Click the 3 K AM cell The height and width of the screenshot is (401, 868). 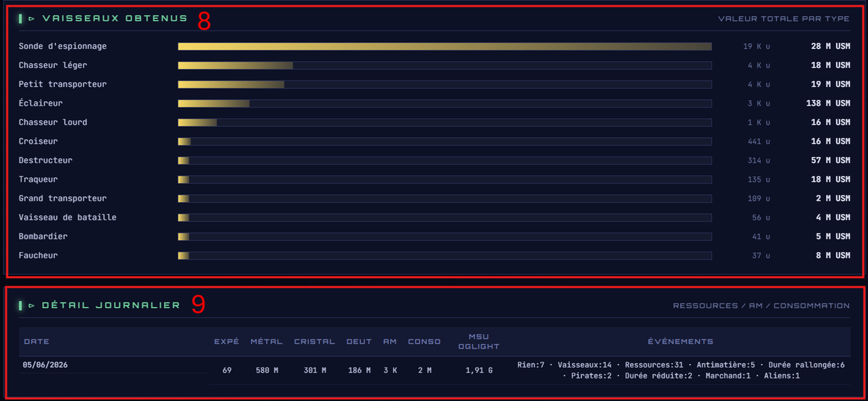390,370
